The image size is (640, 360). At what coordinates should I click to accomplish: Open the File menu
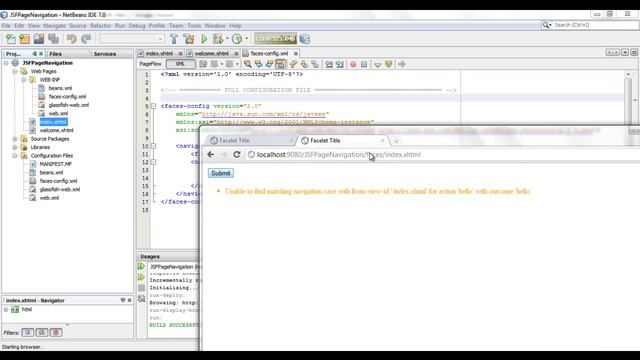coord(6,26)
